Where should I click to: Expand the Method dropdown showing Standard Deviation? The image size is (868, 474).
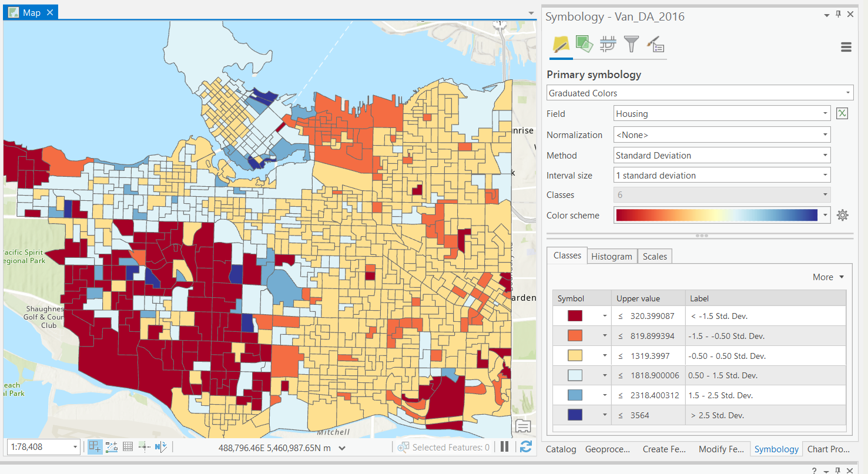(x=722, y=156)
